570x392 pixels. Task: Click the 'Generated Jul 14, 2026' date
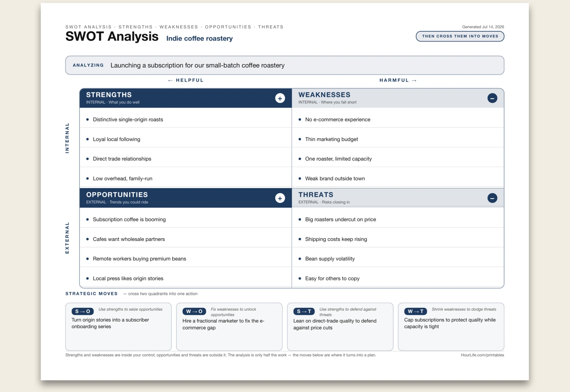point(483,27)
